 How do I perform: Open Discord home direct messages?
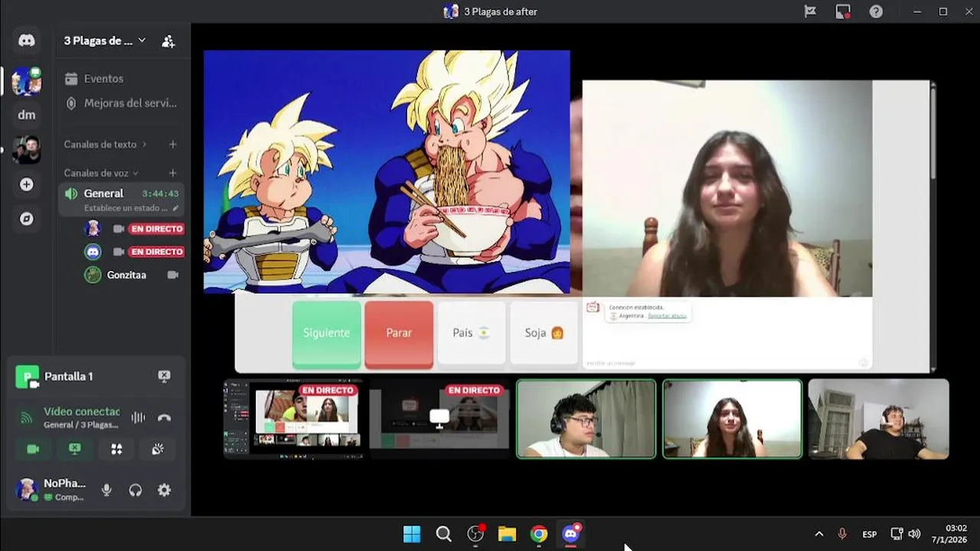[x=27, y=41]
